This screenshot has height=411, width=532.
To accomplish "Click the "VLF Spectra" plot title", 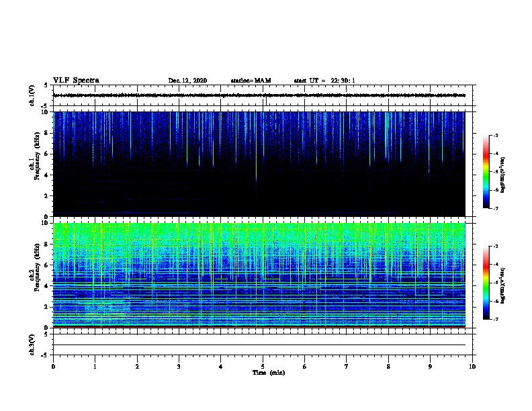I will pos(76,81).
